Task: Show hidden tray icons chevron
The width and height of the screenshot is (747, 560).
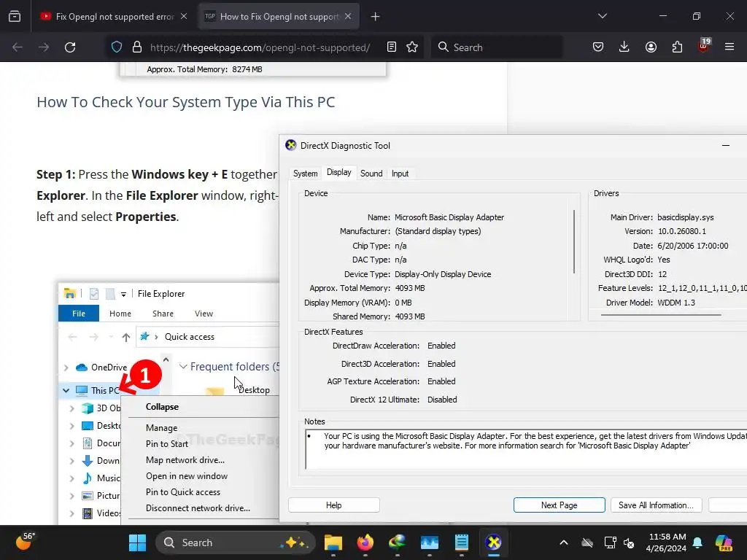Action: [564, 542]
